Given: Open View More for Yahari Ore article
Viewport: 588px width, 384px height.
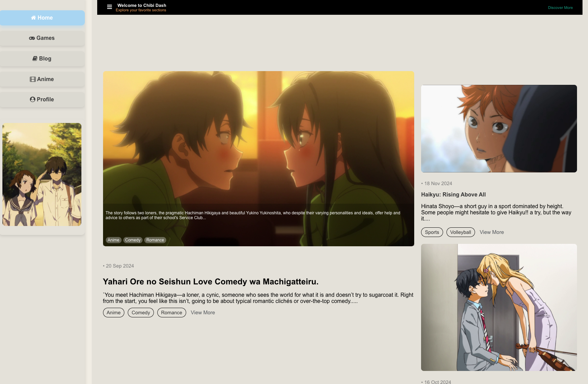Looking at the screenshot, I should click(203, 313).
